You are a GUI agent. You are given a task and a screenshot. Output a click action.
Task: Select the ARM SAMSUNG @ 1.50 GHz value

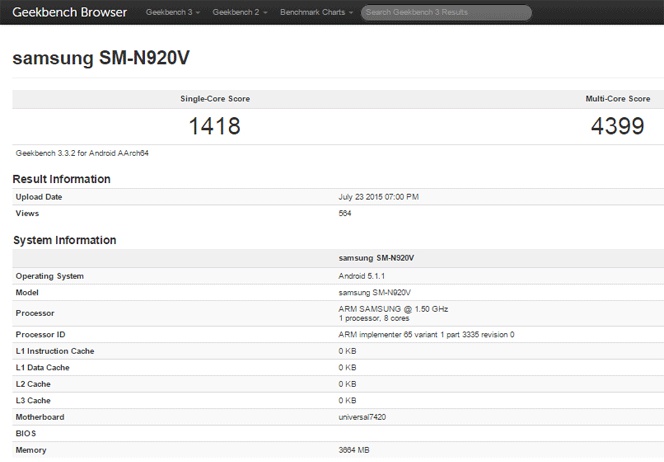pyautogui.click(x=393, y=309)
